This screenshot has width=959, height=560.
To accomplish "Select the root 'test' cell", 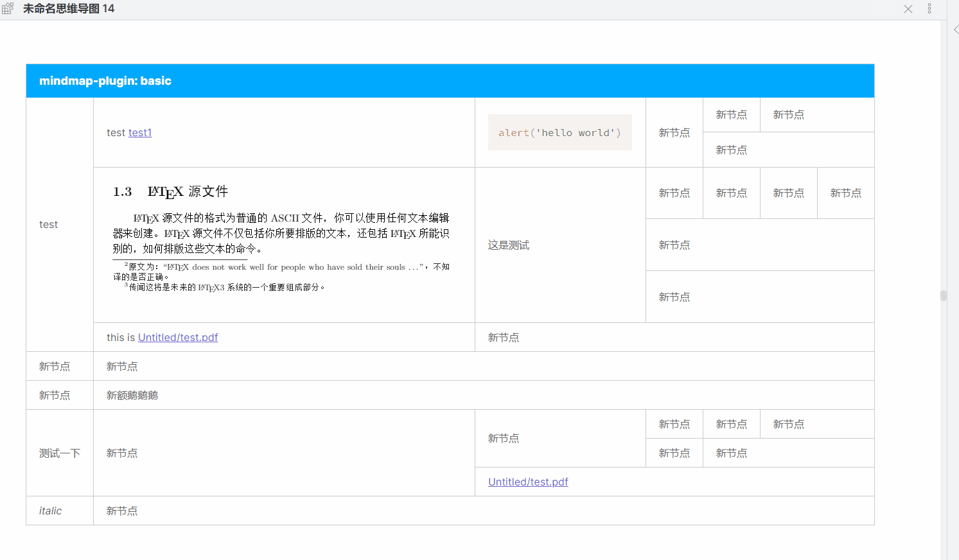I will [60, 225].
